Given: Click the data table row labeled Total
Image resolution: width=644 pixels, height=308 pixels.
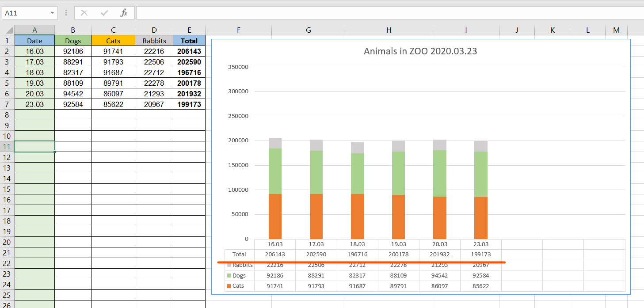Looking at the screenshot, I should coord(239,254).
